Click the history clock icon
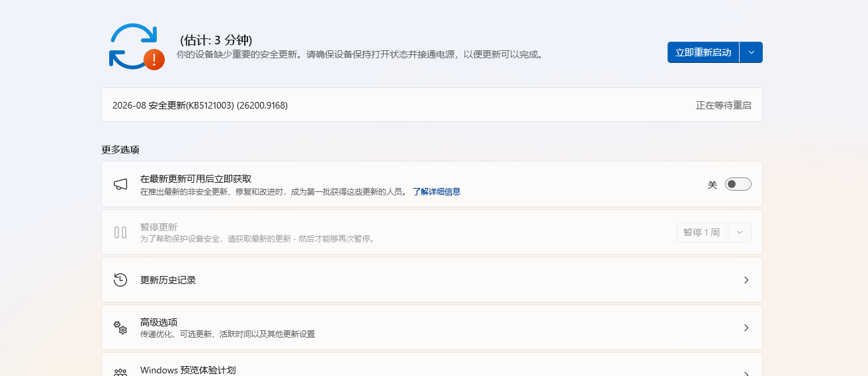This screenshot has height=376, width=868. [x=120, y=280]
